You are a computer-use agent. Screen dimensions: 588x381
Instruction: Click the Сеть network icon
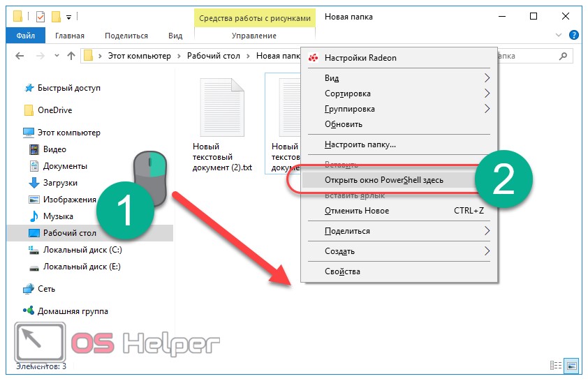click(x=29, y=289)
